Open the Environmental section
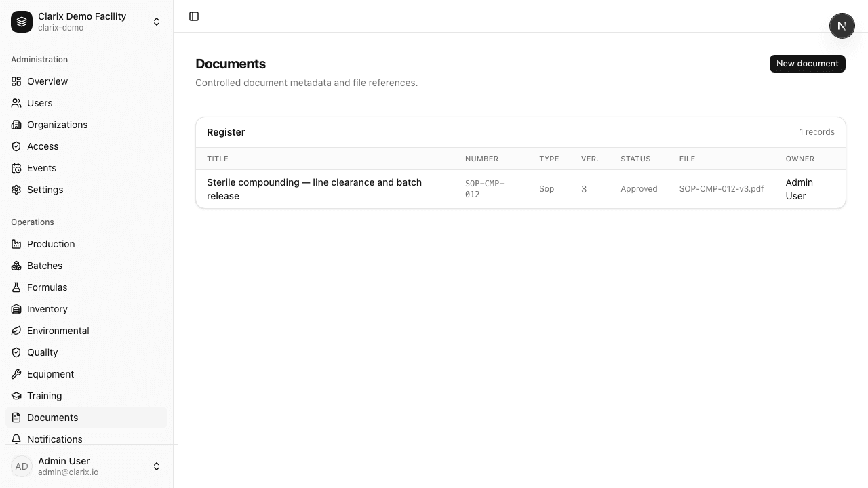 86,331
